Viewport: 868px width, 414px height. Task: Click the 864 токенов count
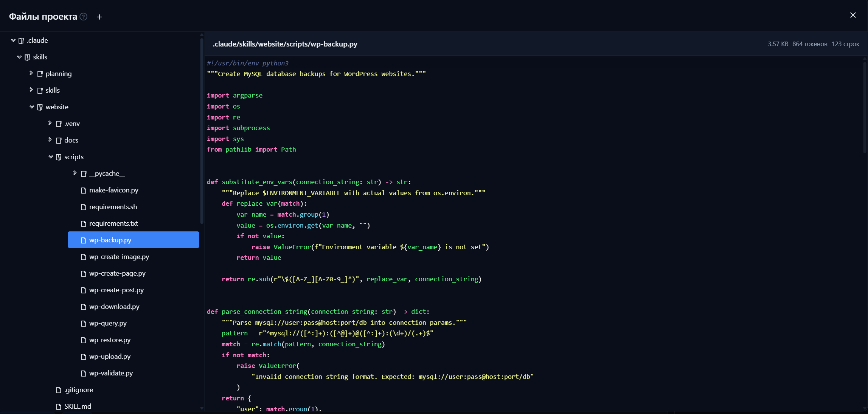810,44
